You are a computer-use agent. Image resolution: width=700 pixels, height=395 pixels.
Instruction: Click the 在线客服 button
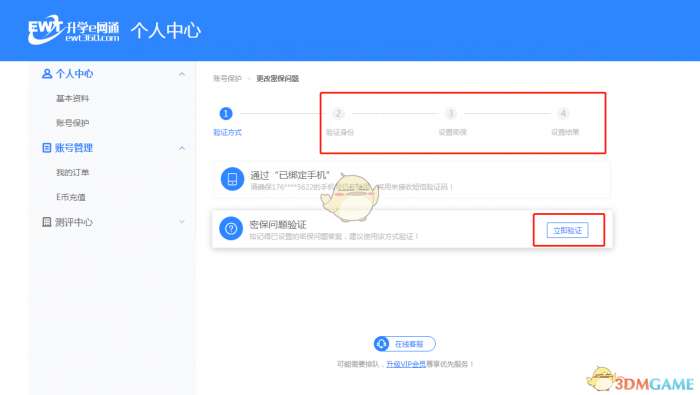pos(404,344)
